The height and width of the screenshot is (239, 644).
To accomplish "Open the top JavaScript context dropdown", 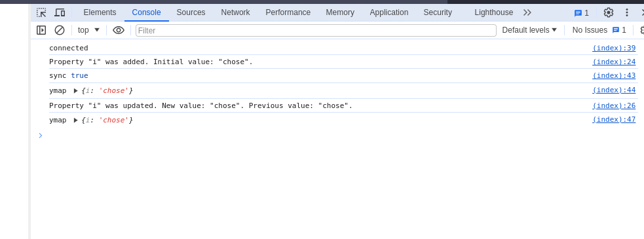I will point(88,30).
